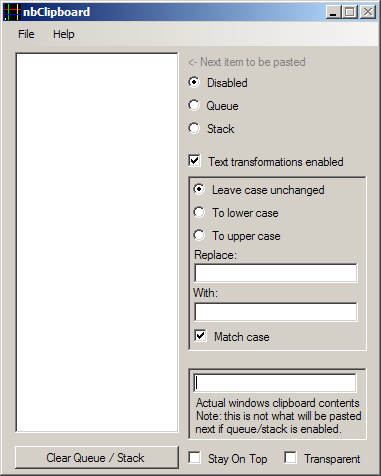
Task: Click the 'Next item to be pasted' label
Action: pyautogui.click(x=247, y=62)
